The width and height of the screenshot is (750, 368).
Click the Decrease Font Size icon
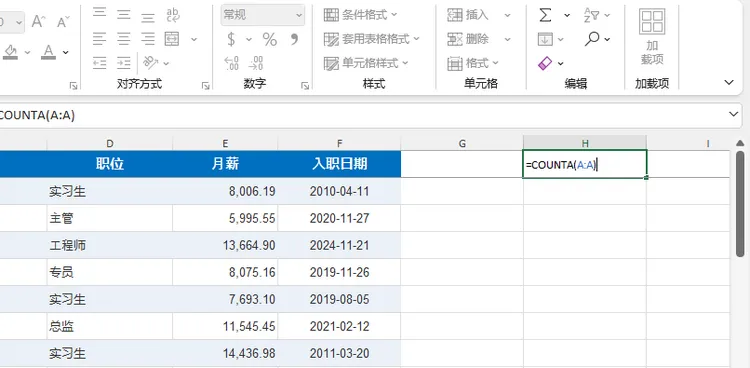coord(63,22)
